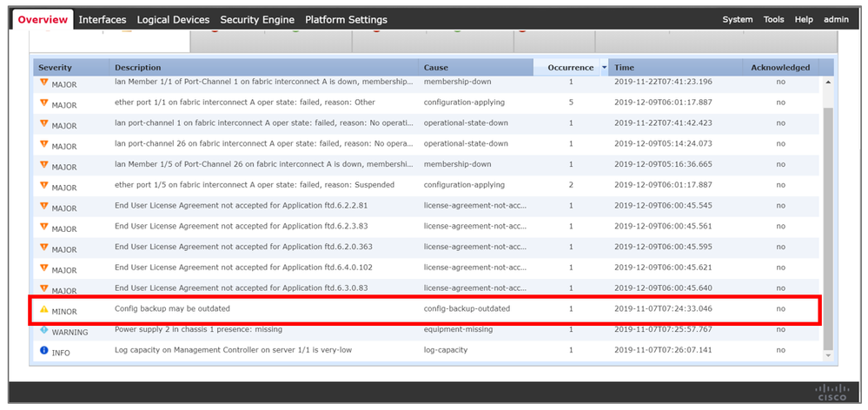Sort by the Description column header
The image size is (868, 410).
point(264,68)
